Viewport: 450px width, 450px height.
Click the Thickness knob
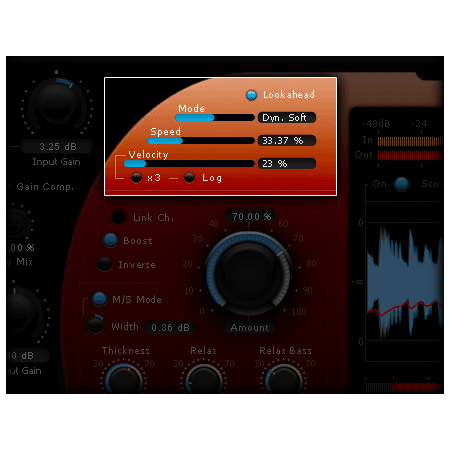tap(125, 379)
